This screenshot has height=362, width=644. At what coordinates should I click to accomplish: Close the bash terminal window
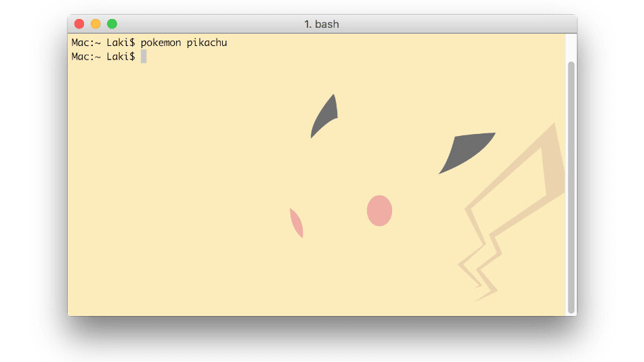click(x=79, y=24)
